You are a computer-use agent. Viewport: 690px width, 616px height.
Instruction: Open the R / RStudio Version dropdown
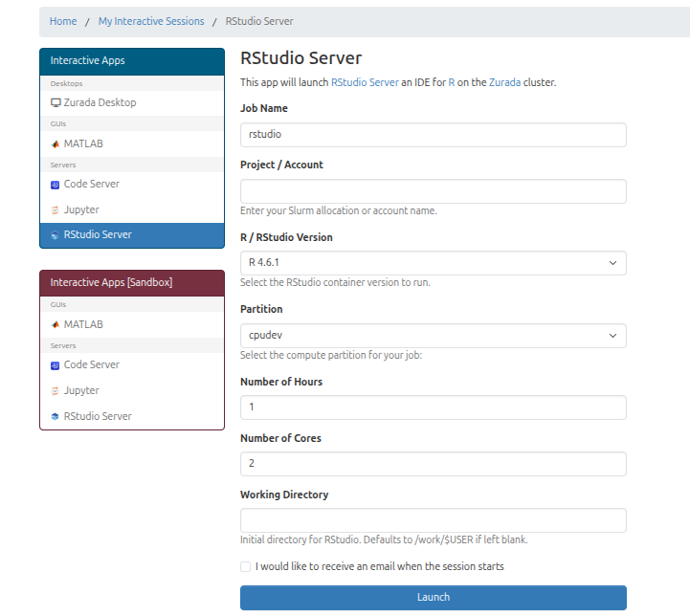[433, 263]
